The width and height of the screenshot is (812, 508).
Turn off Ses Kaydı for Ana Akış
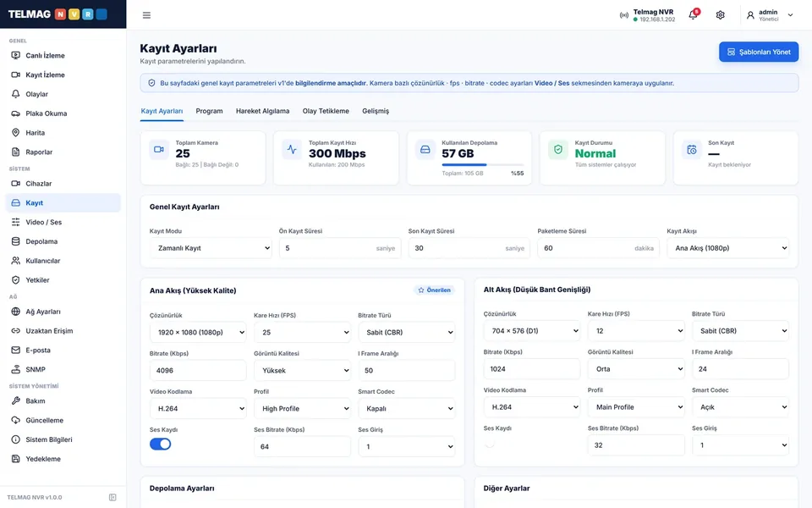tap(160, 444)
